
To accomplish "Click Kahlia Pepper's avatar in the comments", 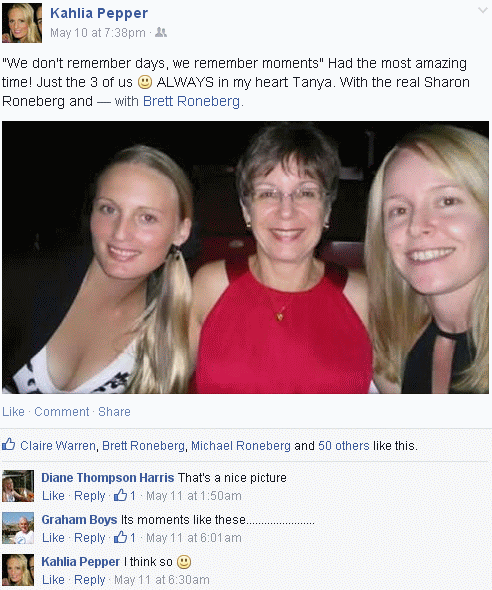I will [x=18, y=570].
